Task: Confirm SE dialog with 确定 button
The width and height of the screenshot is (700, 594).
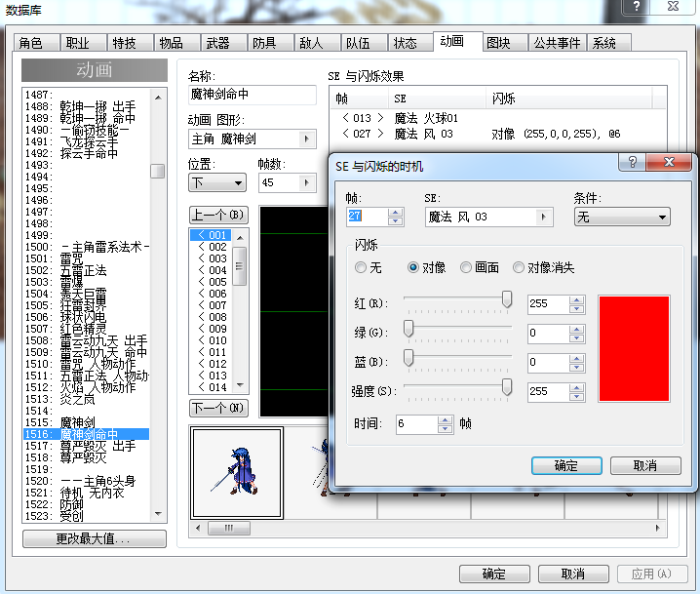Action: [x=566, y=466]
